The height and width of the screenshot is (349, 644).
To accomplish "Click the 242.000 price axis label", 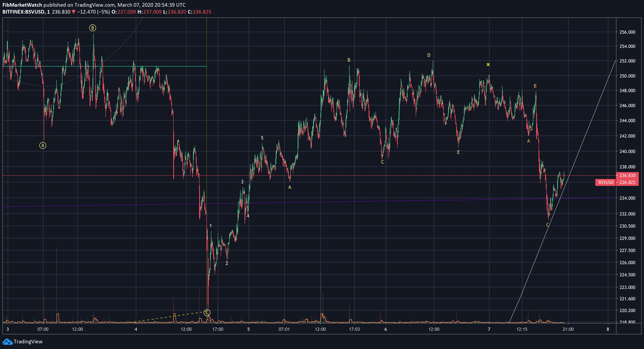I will click(627, 136).
